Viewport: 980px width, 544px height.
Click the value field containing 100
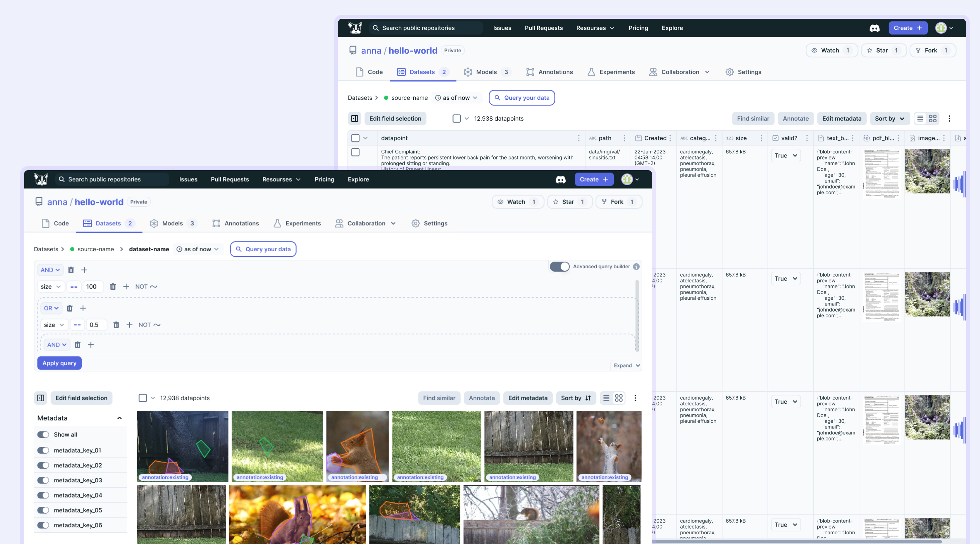(92, 287)
